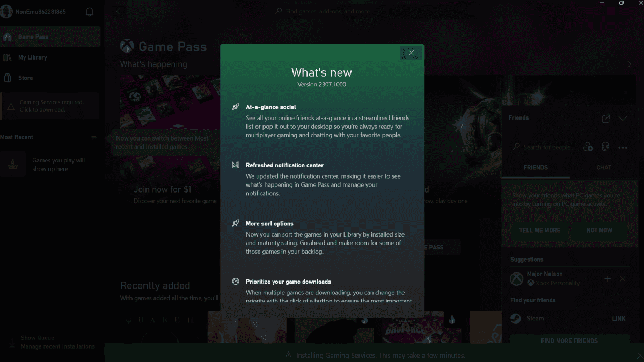Click the My Library books icon
Screen dimensions: 644x362
8,57
